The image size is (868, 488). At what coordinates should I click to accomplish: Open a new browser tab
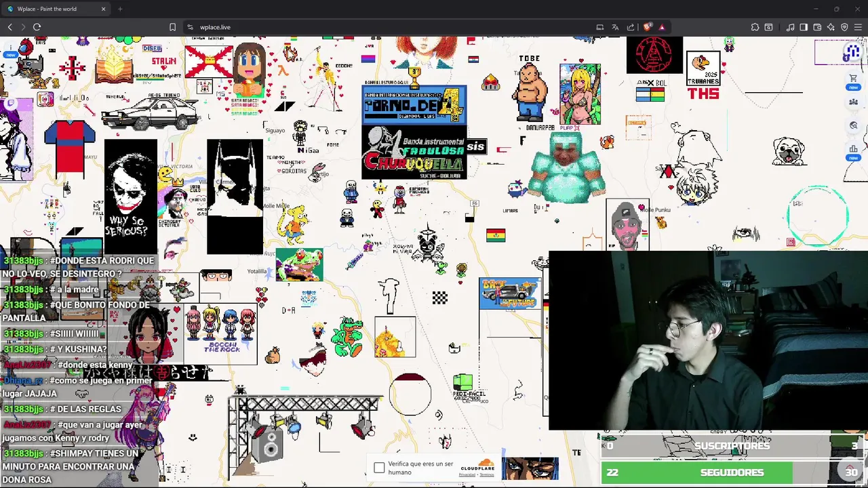[120, 9]
